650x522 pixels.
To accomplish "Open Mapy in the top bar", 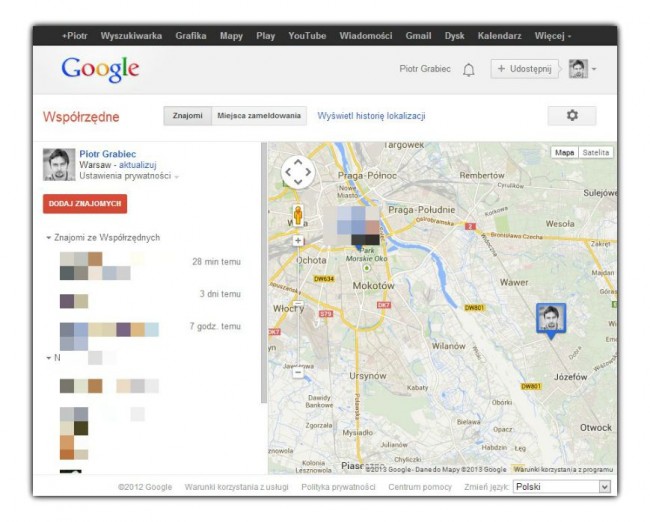I will point(231,36).
